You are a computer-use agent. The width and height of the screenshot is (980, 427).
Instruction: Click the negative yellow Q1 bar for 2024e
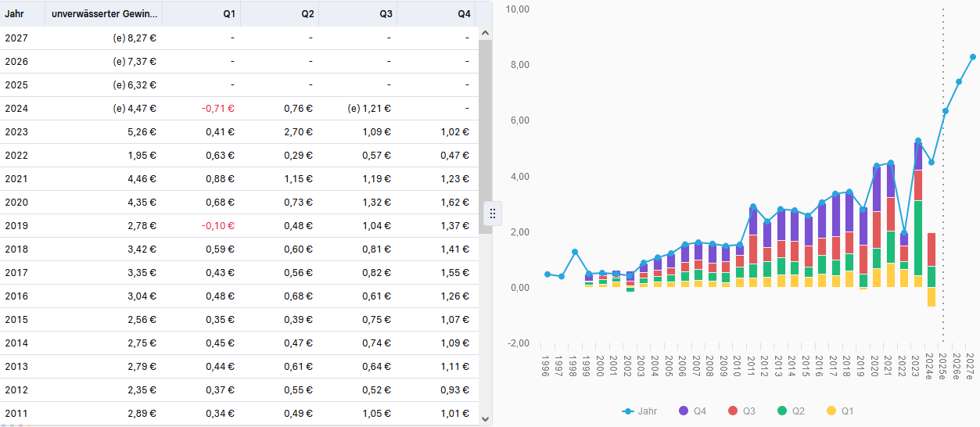pos(932,296)
